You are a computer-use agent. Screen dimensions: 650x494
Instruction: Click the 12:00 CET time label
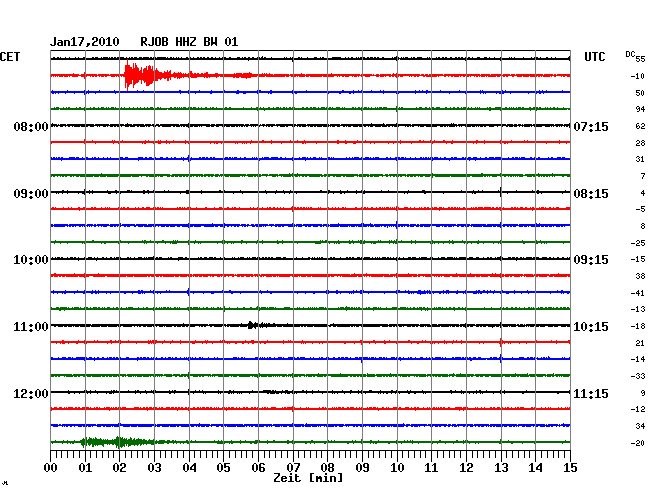(x=31, y=393)
